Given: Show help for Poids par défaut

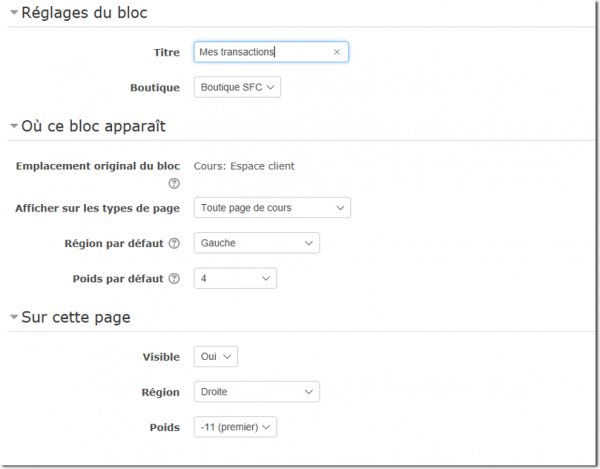Looking at the screenshot, I should pyautogui.click(x=174, y=279).
